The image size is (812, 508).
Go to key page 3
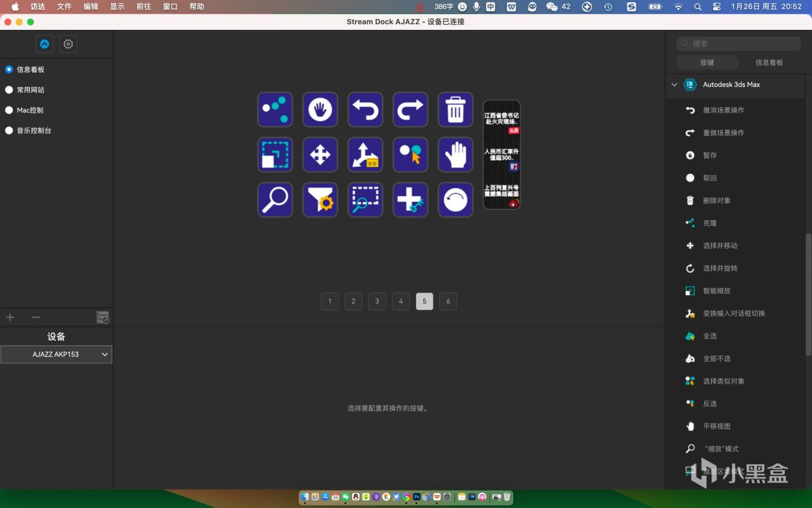[377, 301]
